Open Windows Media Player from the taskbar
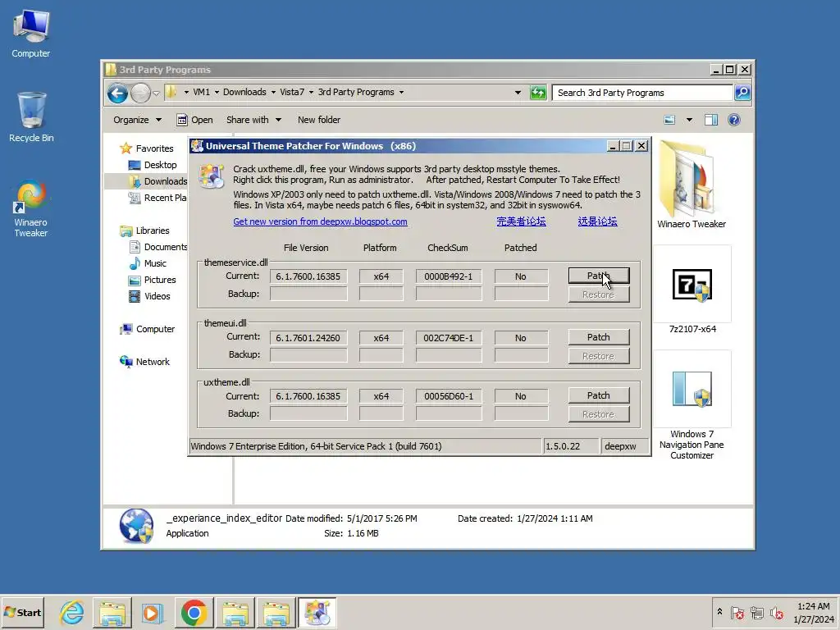This screenshot has width=840, height=630. pyautogui.click(x=152, y=612)
